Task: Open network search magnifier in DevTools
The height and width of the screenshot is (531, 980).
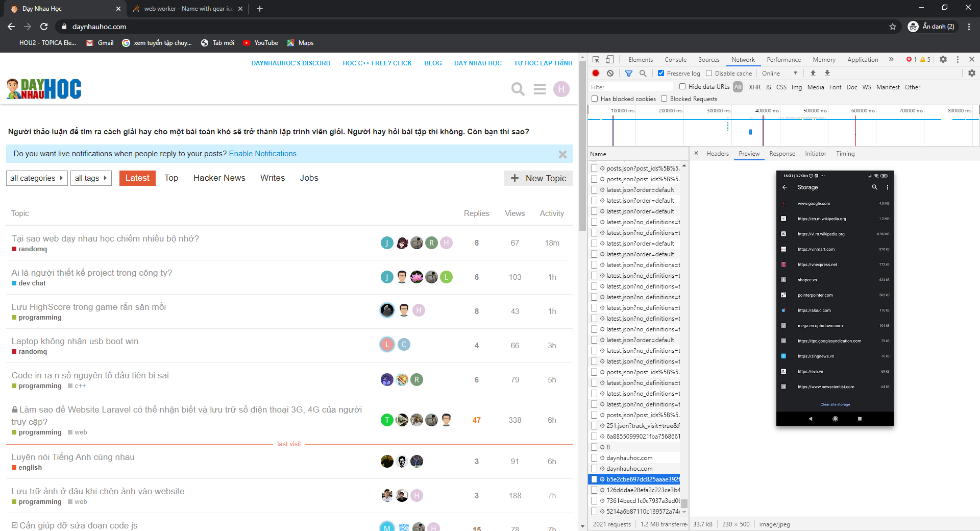Action: pyautogui.click(x=643, y=74)
